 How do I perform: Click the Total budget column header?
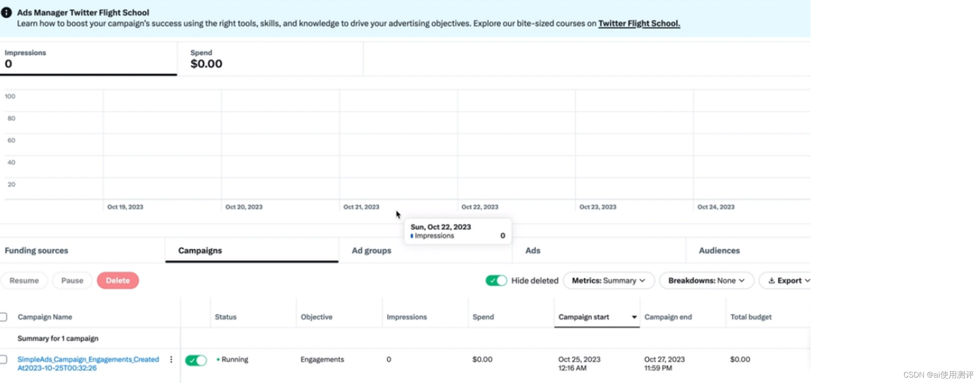tap(751, 317)
